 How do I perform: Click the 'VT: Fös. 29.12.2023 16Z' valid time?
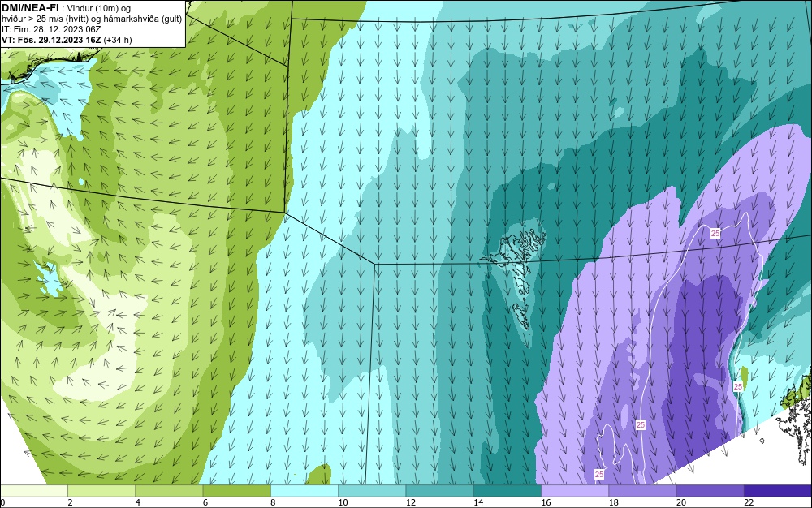tap(51, 40)
